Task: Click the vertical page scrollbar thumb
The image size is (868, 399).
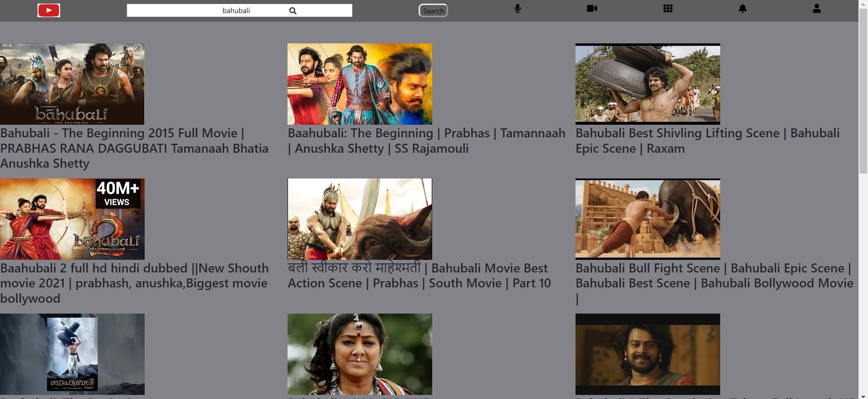Action: pos(863,90)
